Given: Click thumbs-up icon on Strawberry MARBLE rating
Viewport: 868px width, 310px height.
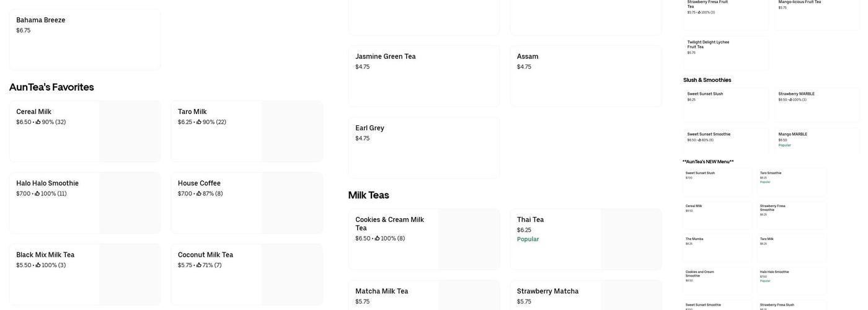Looking at the screenshot, I should [x=790, y=100].
